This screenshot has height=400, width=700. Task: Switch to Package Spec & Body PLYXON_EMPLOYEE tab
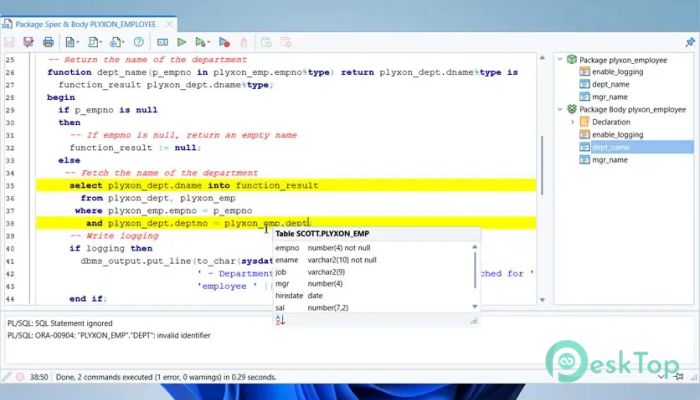click(85, 24)
